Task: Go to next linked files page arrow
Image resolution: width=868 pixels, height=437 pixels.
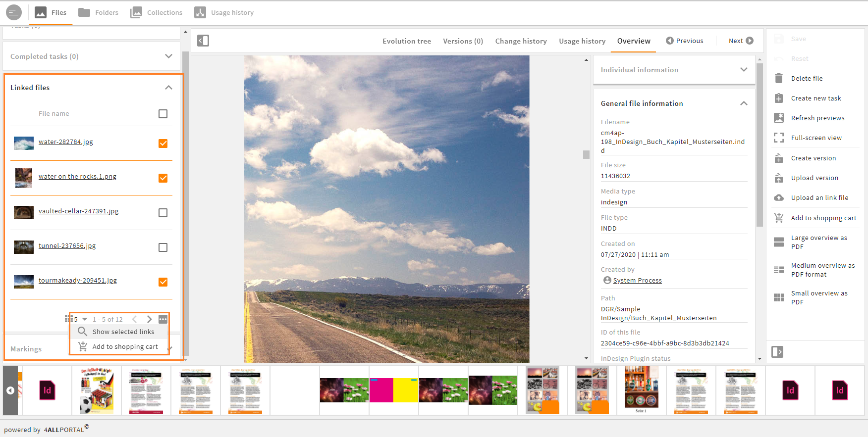Action: point(149,319)
